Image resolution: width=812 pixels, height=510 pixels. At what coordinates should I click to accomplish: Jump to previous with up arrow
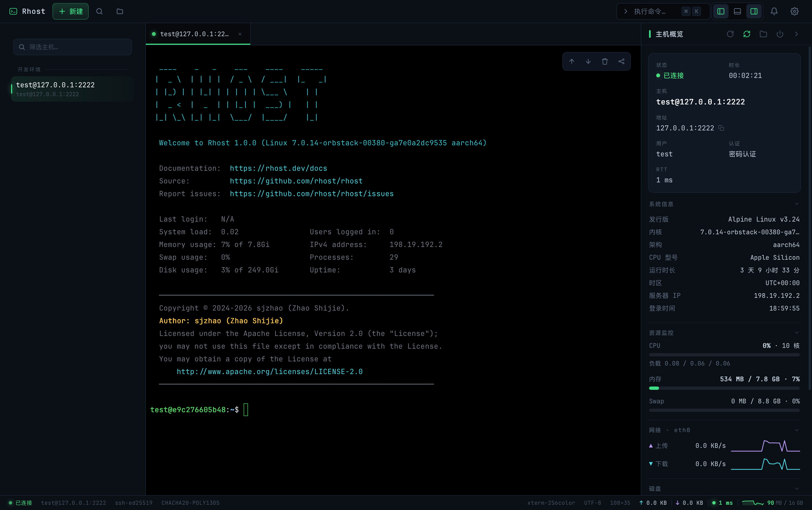click(x=571, y=61)
